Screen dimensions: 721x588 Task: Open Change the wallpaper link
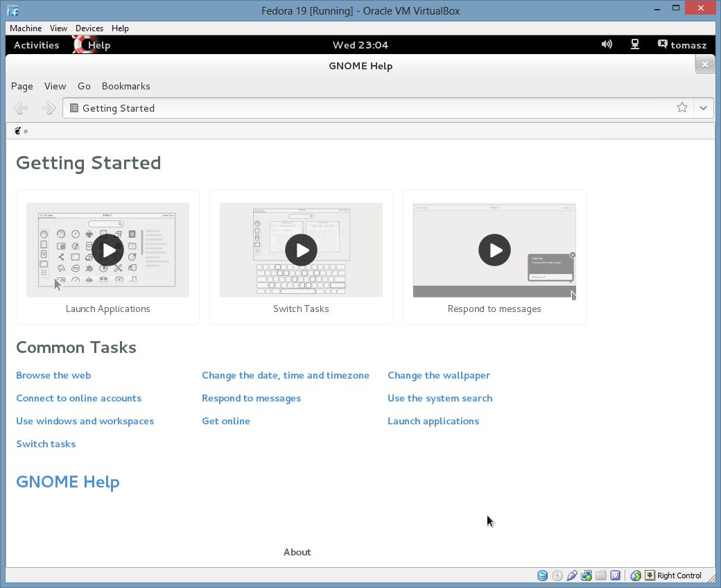(439, 375)
